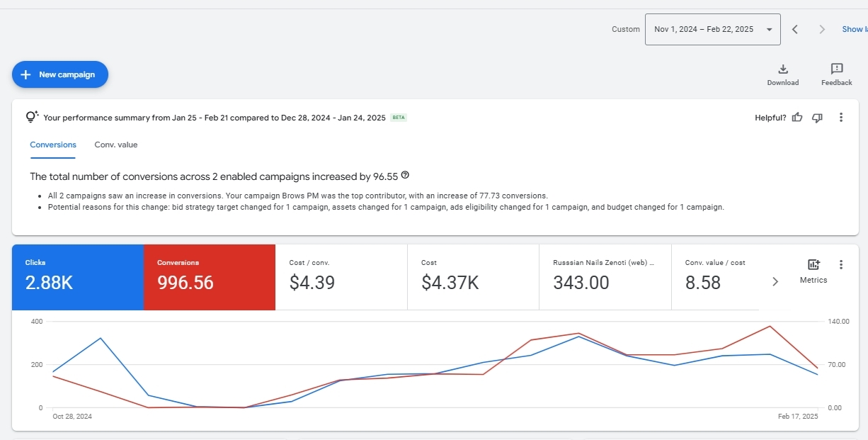Click the Cost $4.37K metric card
This screenshot has height=440, width=868.
pyautogui.click(x=473, y=277)
